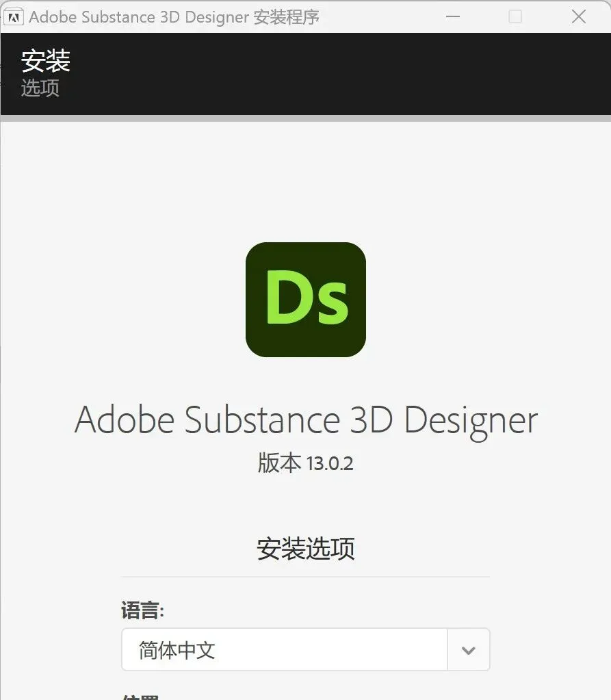The width and height of the screenshot is (611, 700).
Task: Click the disabled maximize window button
Action: pyautogui.click(x=515, y=17)
